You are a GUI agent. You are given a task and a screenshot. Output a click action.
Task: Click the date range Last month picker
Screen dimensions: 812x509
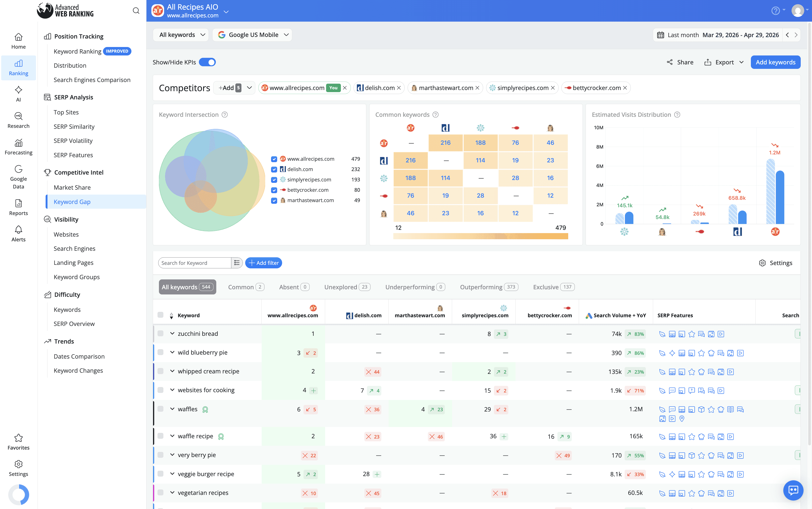[717, 35]
